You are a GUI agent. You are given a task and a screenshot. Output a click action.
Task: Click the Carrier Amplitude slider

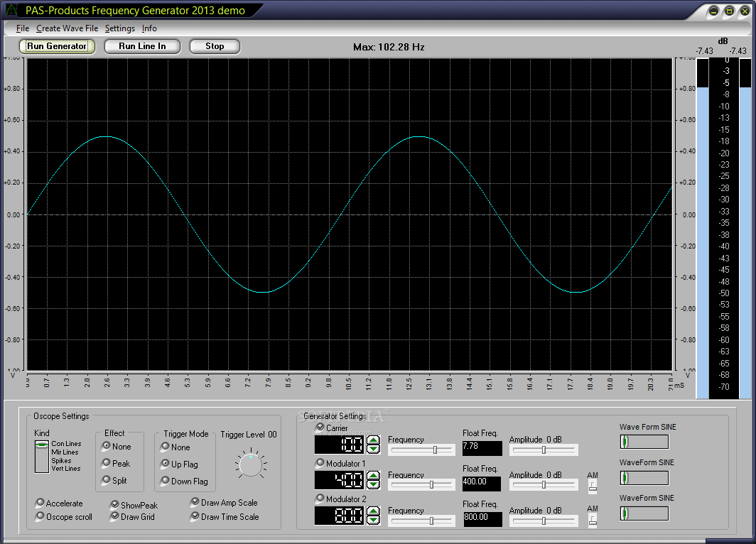pos(544,450)
